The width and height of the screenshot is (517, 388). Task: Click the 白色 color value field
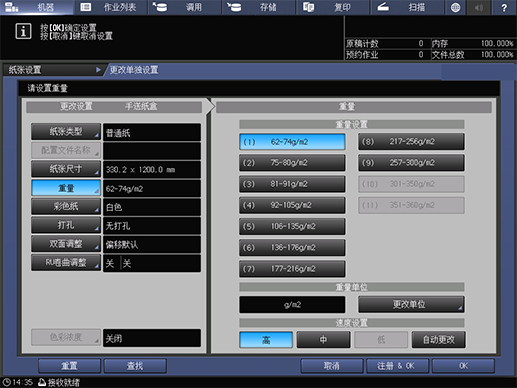tap(152, 207)
